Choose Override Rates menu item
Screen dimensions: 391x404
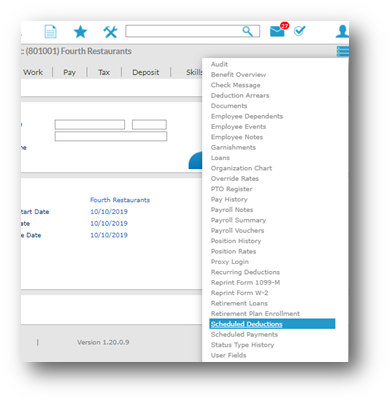point(235,179)
